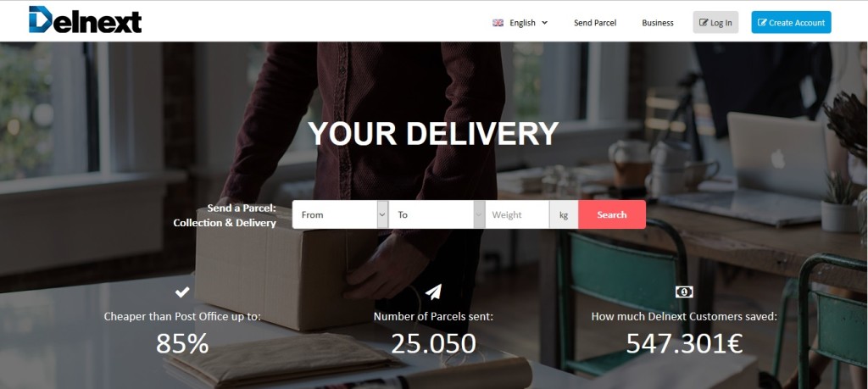Click the Log In button
This screenshot has height=389, width=868.
[x=715, y=22]
